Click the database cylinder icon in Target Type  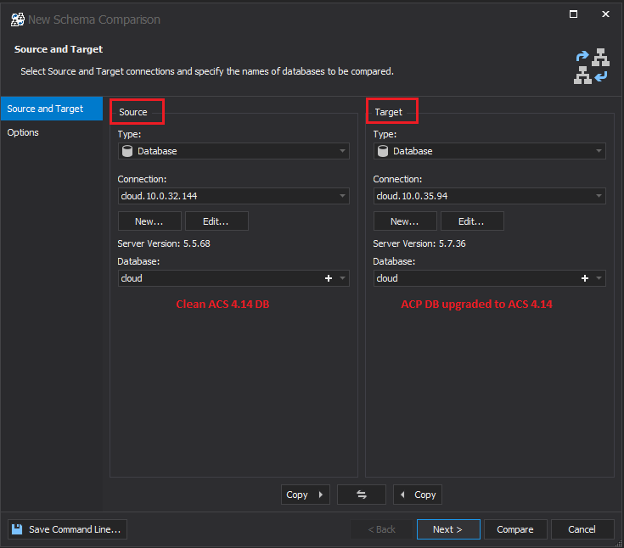pos(383,151)
